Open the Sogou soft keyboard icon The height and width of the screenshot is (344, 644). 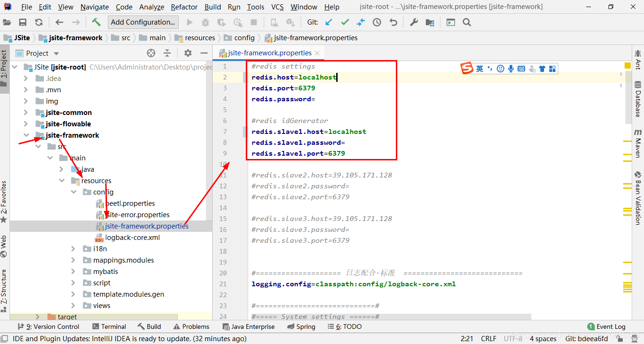pyautogui.click(x=521, y=69)
